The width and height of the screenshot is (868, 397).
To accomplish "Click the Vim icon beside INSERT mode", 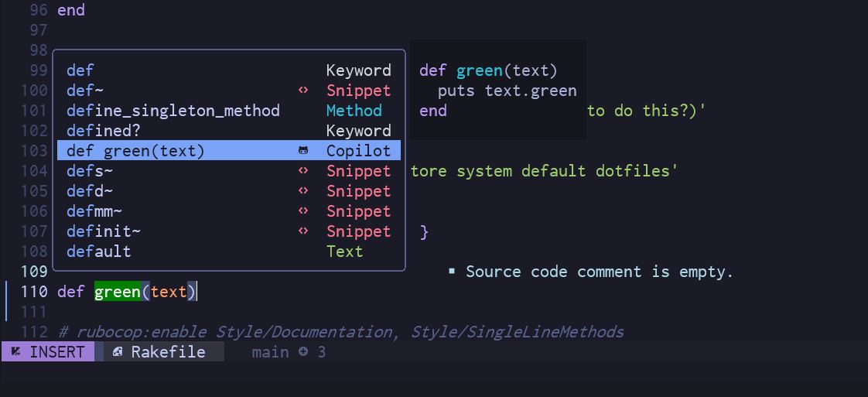I will click(x=15, y=352).
